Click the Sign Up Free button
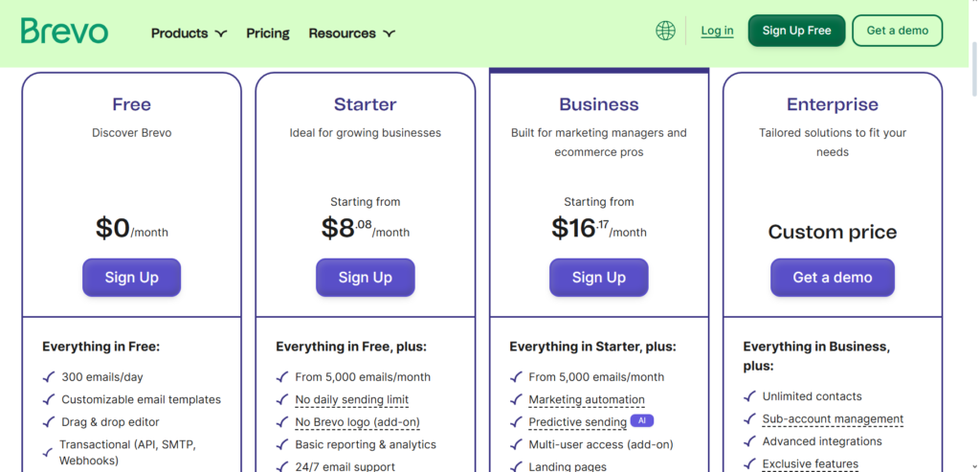The height and width of the screenshot is (472, 980). click(796, 31)
